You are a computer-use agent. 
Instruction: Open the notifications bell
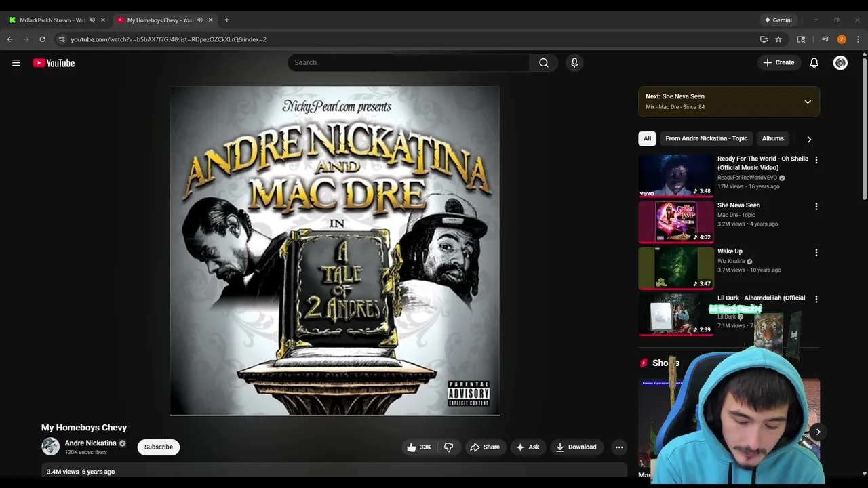[x=814, y=63]
